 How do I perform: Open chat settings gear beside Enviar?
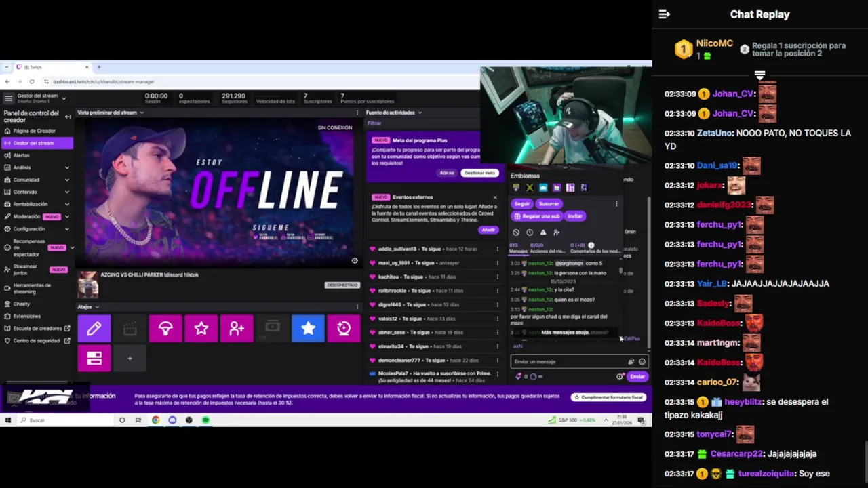pos(620,377)
